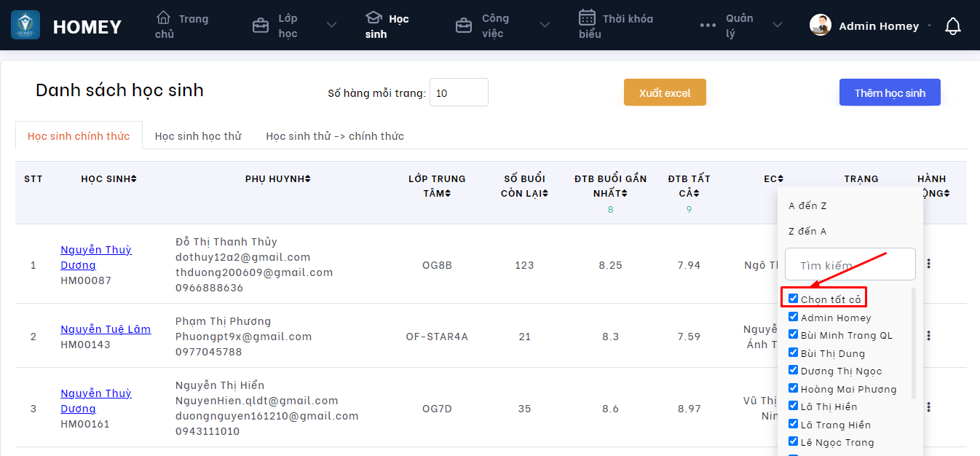Click the 'Tìm kiếm' search field
Viewport: 980px width, 456px height.
850,265
